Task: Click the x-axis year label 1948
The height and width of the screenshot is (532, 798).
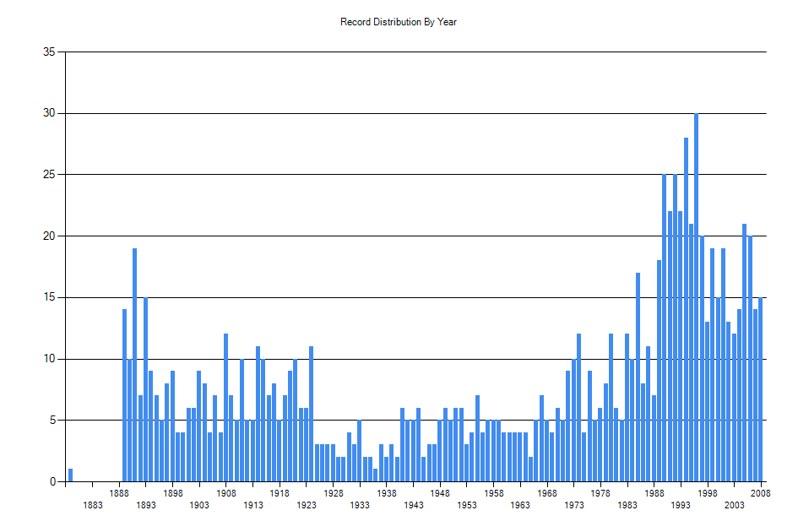Action: (440, 493)
